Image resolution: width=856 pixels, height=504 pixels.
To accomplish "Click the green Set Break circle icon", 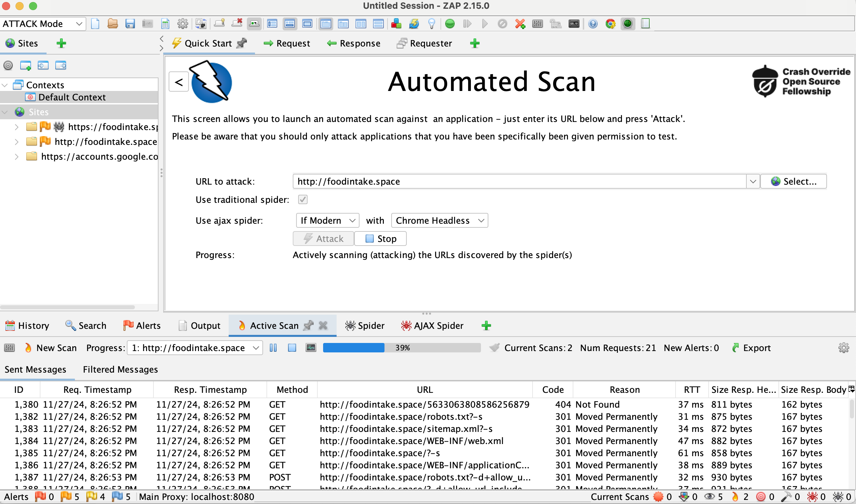I will click(450, 24).
